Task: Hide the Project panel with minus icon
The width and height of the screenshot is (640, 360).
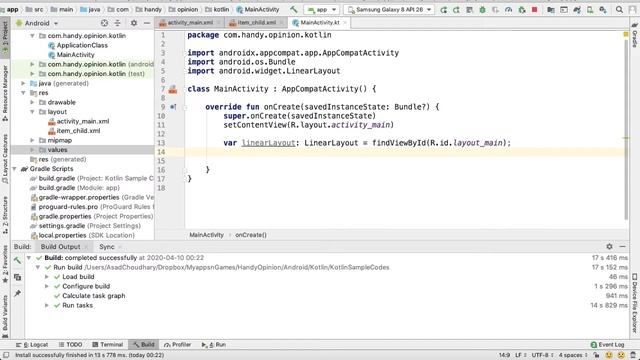Action: tap(147, 23)
